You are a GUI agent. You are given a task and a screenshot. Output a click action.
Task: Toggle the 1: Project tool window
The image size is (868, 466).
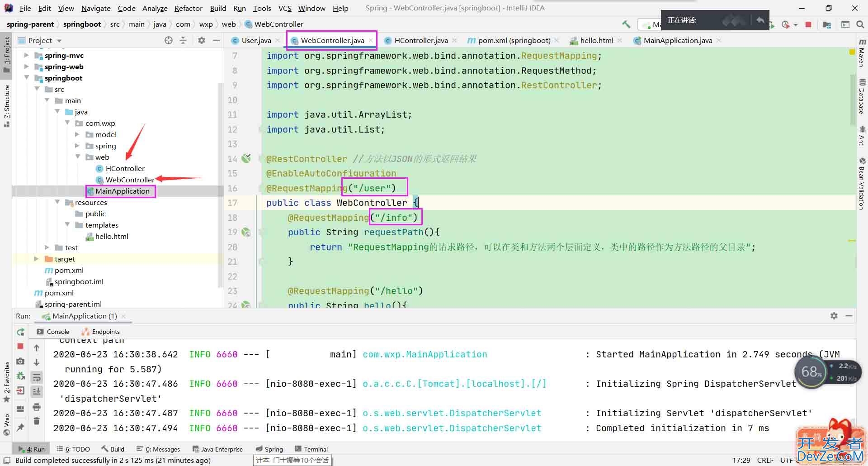(x=6, y=55)
